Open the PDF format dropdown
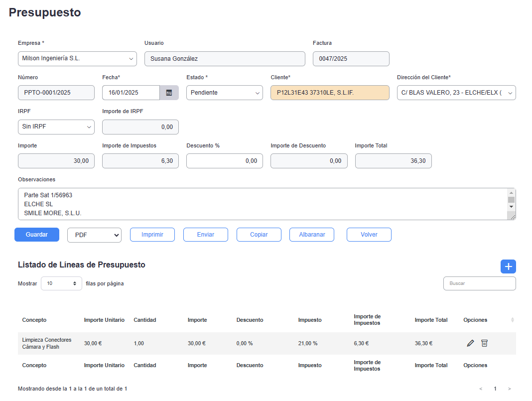The image size is (532, 401). [94, 235]
